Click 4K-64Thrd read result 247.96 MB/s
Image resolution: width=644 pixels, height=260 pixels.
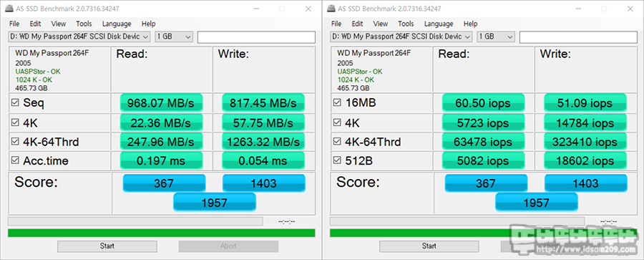(162, 142)
